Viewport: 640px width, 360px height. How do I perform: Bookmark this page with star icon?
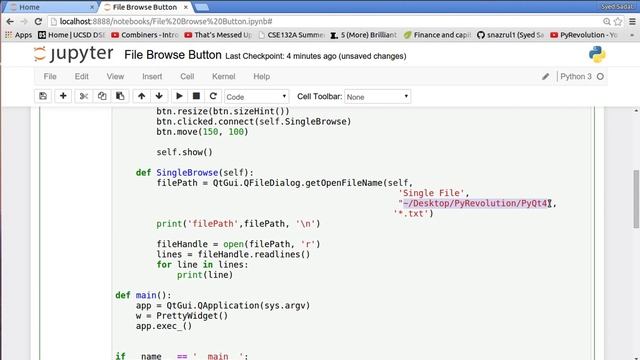pyautogui.click(x=618, y=21)
